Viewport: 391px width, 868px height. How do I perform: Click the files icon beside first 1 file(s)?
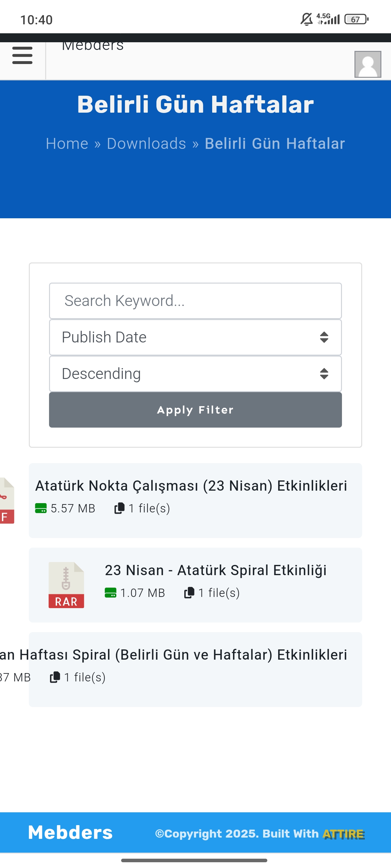[x=120, y=508]
